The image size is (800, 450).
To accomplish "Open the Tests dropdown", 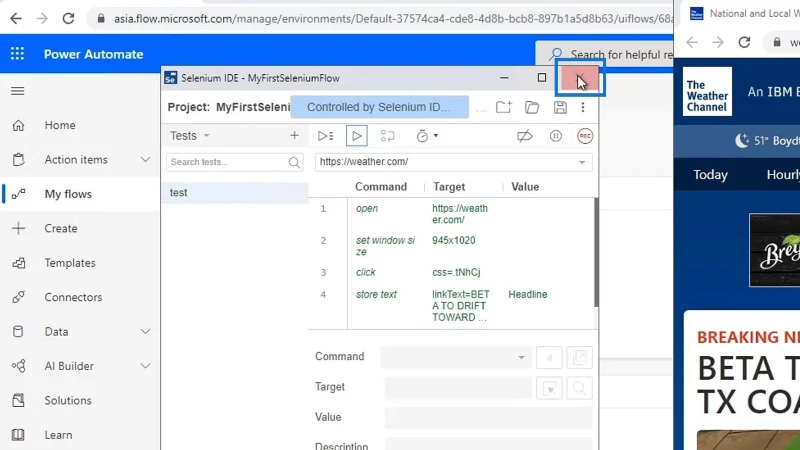I will coord(190,136).
